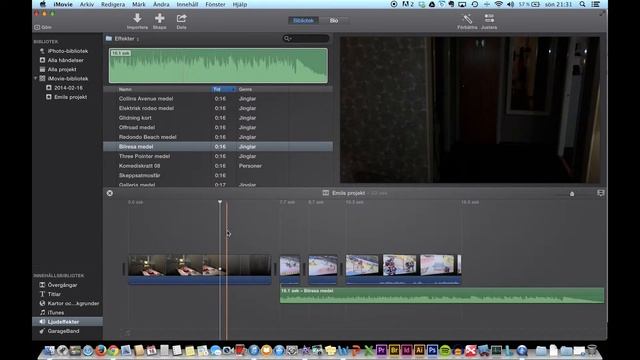Open the Fönster menu
640x360 pixels.
click(215, 4)
